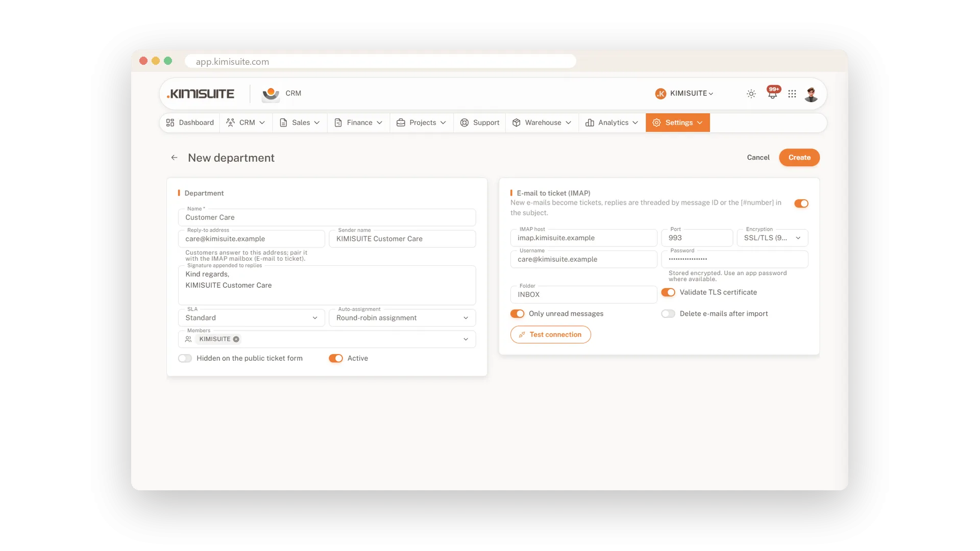Click the KIMISUITE logo
This screenshot has height=551, width=980.
click(x=201, y=94)
